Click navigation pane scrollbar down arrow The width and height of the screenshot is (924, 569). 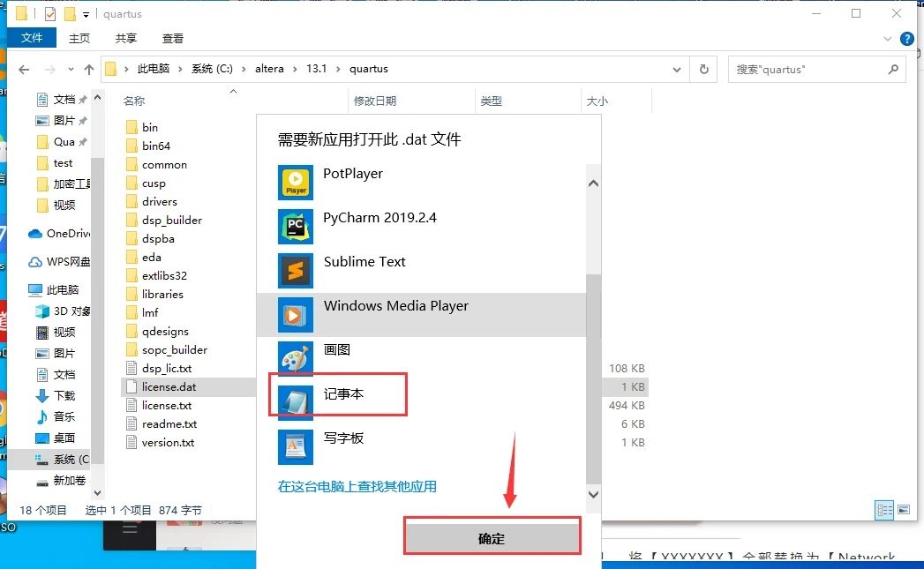(x=98, y=493)
